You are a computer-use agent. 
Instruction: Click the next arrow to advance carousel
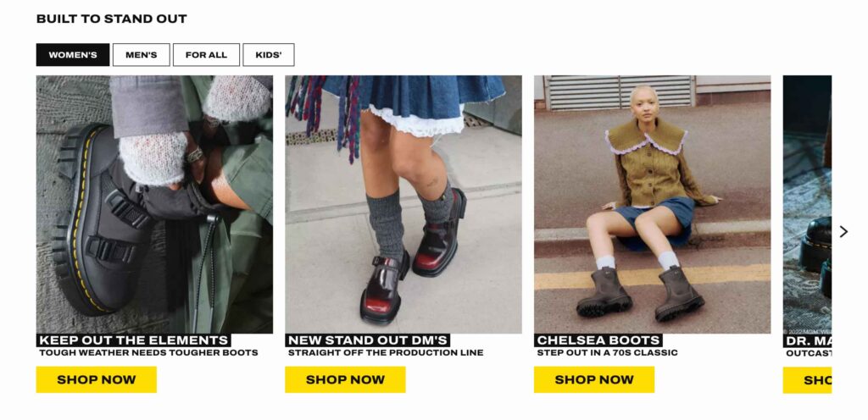pyautogui.click(x=843, y=231)
